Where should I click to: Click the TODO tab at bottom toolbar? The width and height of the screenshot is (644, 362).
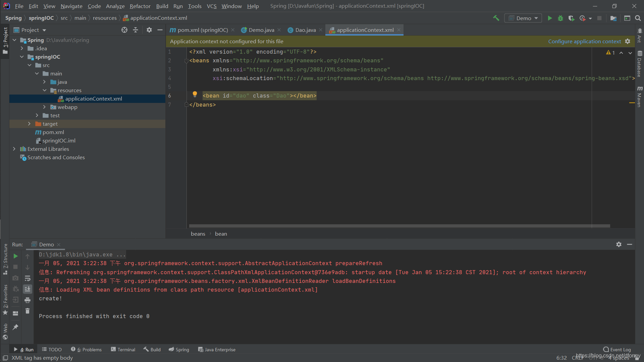point(54,349)
